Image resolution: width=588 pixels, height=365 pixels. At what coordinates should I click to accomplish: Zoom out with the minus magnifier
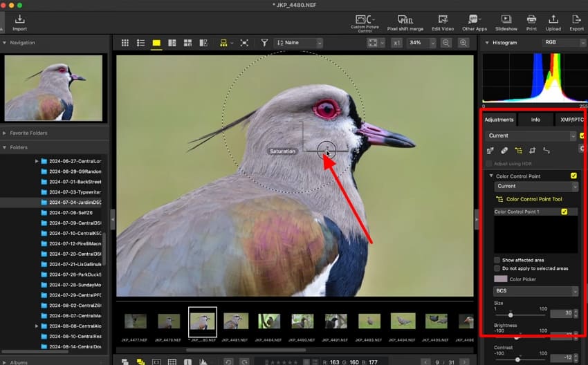point(445,43)
